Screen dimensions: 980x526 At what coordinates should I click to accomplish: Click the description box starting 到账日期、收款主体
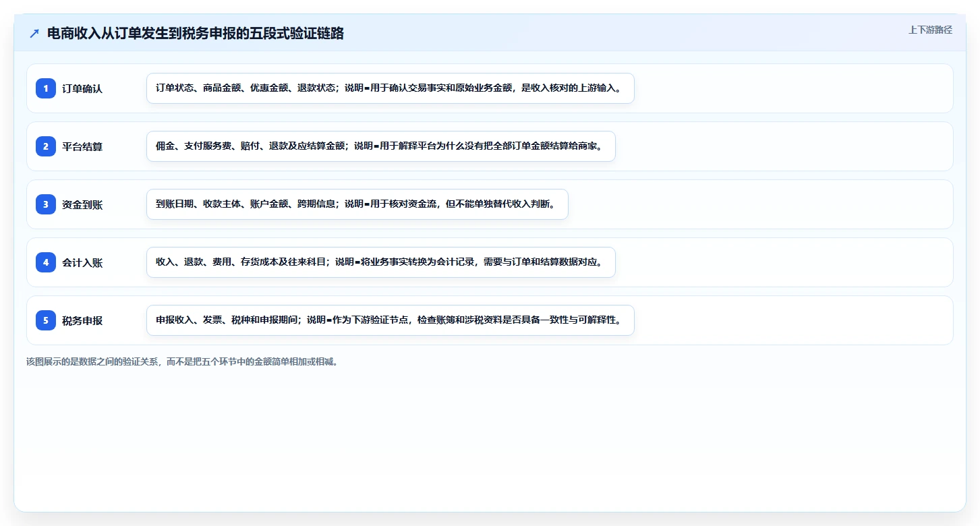click(x=357, y=204)
